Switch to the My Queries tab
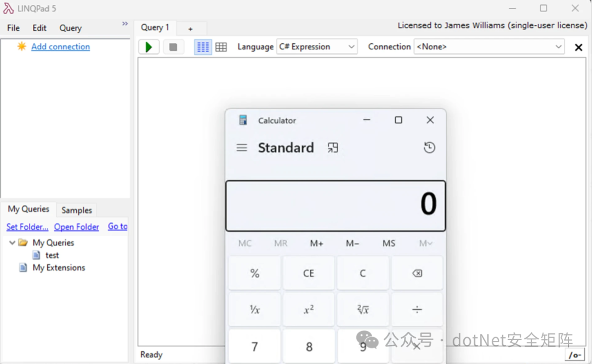The image size is (592, 364). pos(29,209)
